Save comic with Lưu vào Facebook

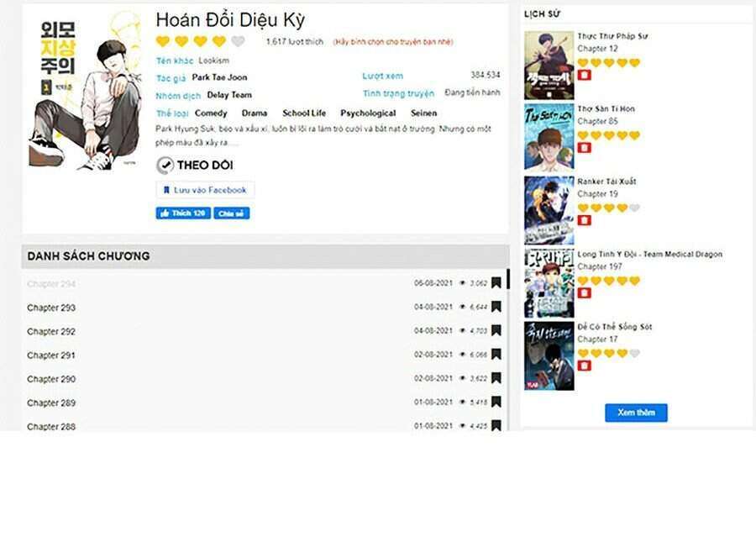(x=206, y=190)
